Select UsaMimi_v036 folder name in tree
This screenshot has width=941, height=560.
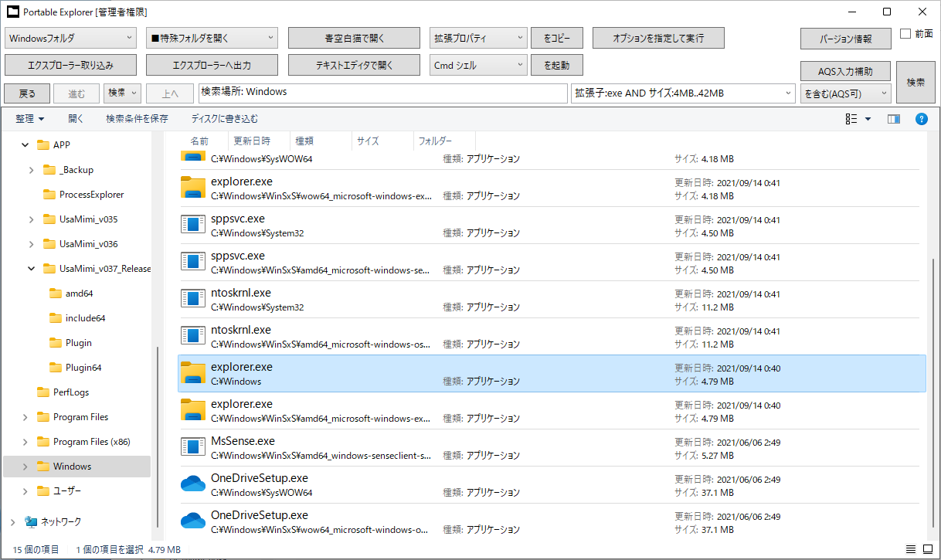click(x=89, y=244)
